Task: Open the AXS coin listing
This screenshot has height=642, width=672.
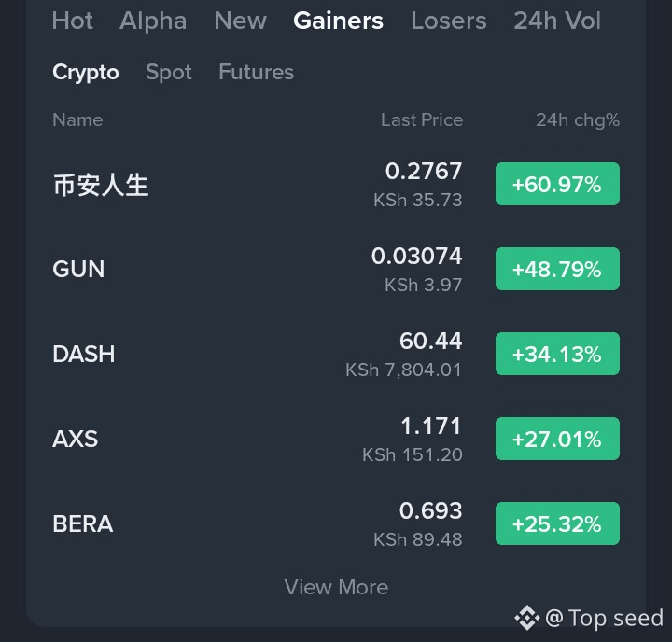Action: click(76, 439)
